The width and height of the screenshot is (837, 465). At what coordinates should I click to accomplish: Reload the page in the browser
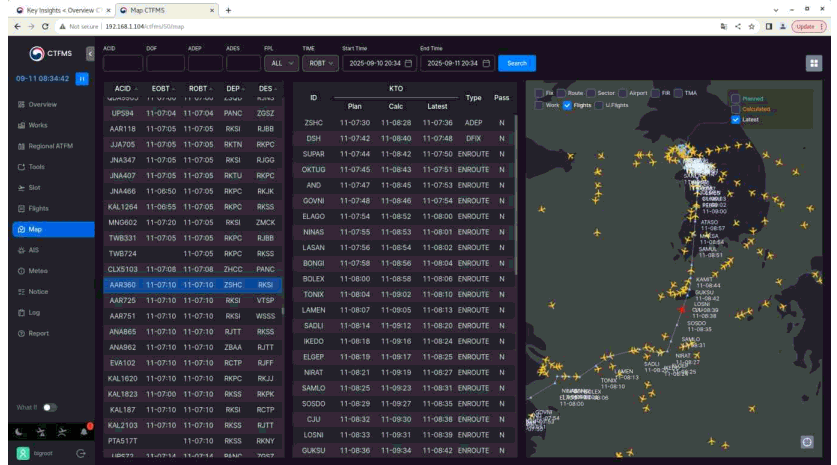tap(45, 27)
